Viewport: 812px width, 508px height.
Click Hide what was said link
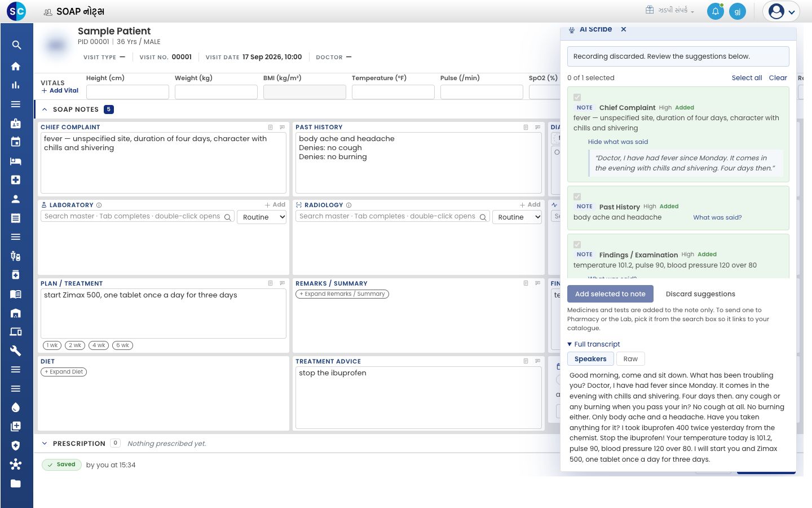[x=618, y=142]
